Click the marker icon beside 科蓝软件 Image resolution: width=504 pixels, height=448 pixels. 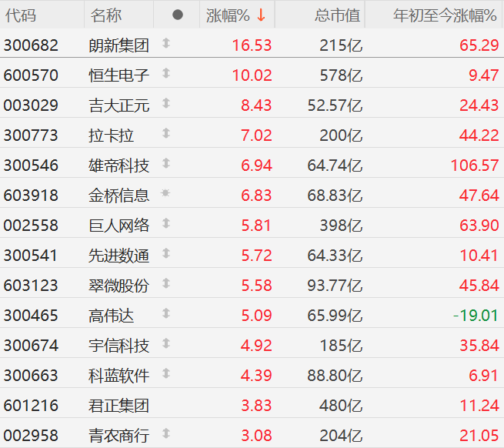pos(165,375)
